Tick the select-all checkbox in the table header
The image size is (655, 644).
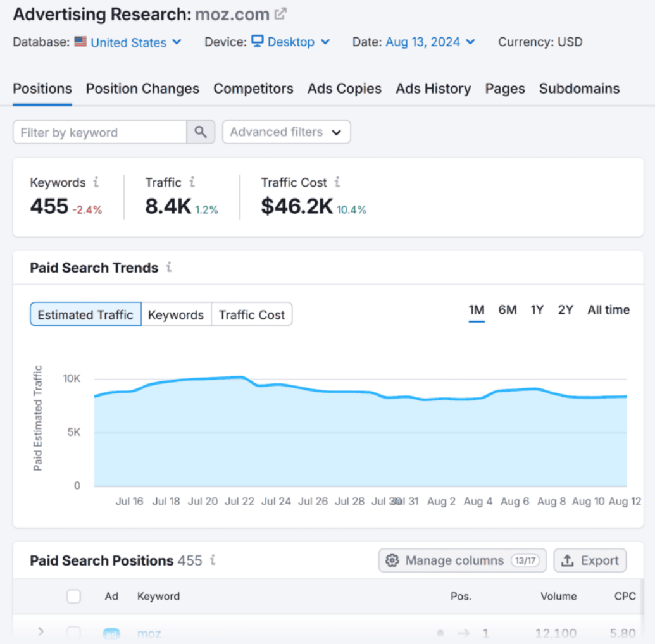point(73,596)
